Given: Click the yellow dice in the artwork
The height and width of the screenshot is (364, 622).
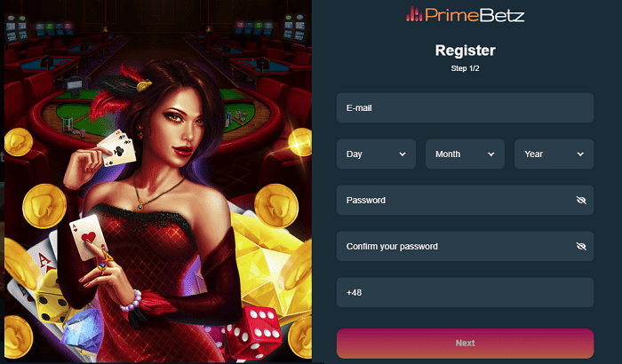Looking at the screenshot, I should 52,298.
